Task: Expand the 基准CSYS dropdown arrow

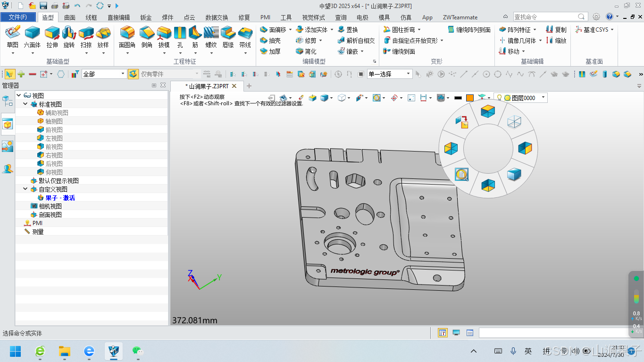Action: pos(612,30)
